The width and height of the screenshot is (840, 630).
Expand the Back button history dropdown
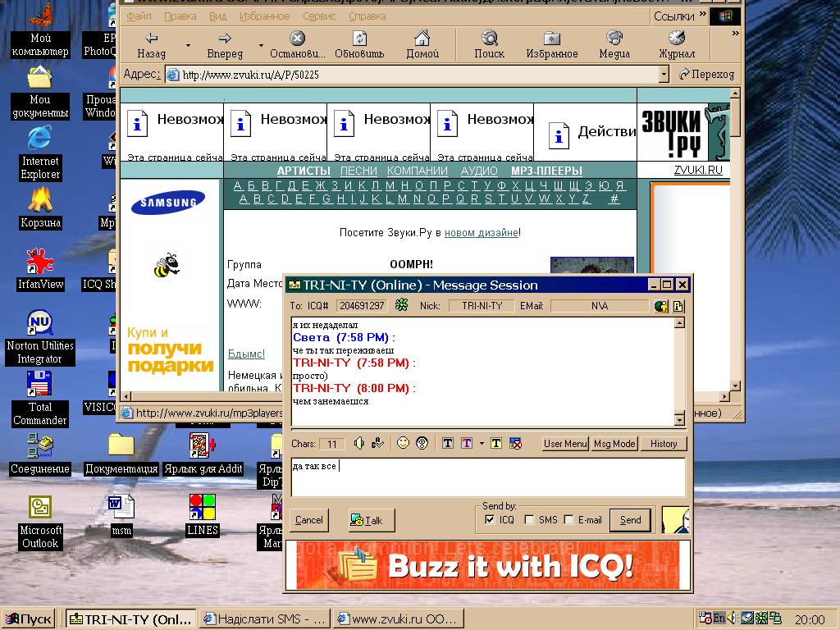point(188,45)
